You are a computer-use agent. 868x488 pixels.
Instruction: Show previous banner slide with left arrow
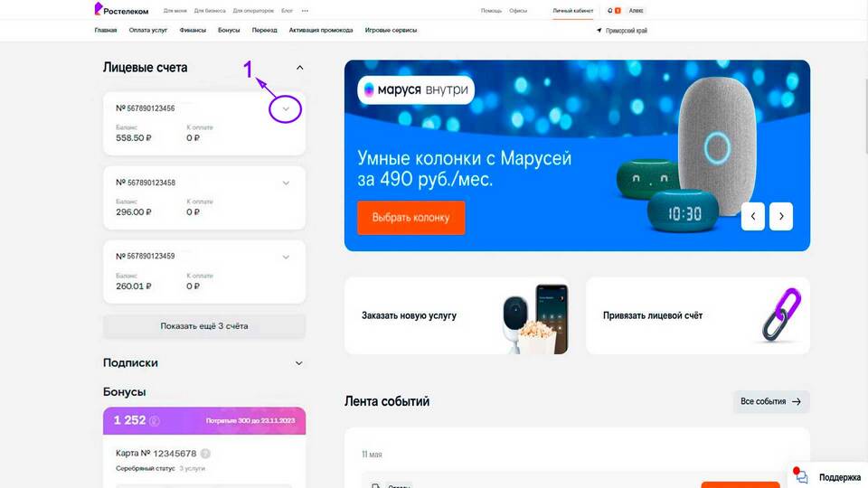click(x=753, y=216)
